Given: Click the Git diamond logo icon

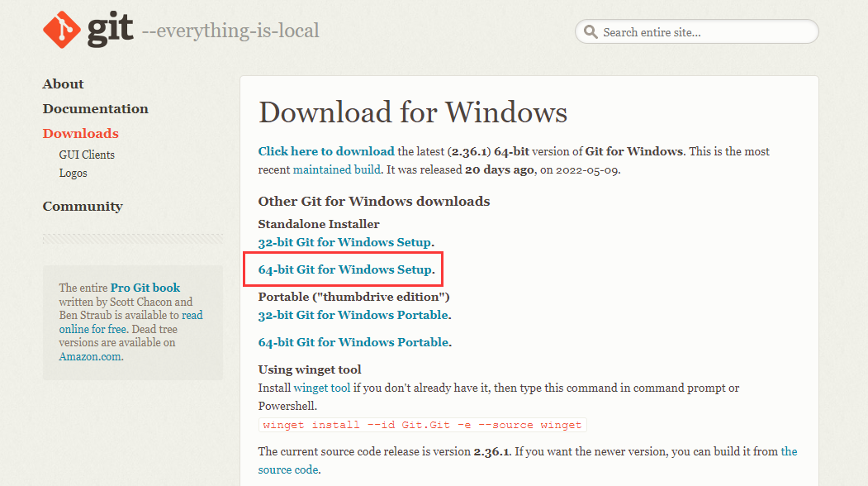Looking at the screenshot, I should (63, 30).
